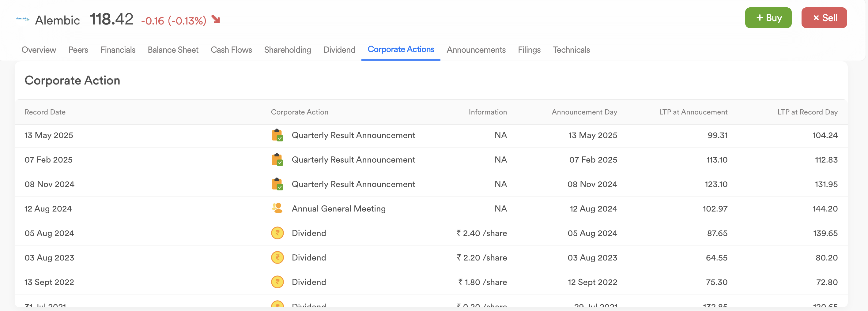Screen dimensions: 868x311
Task: Click the Record Date column header
Action: (45, 112)
